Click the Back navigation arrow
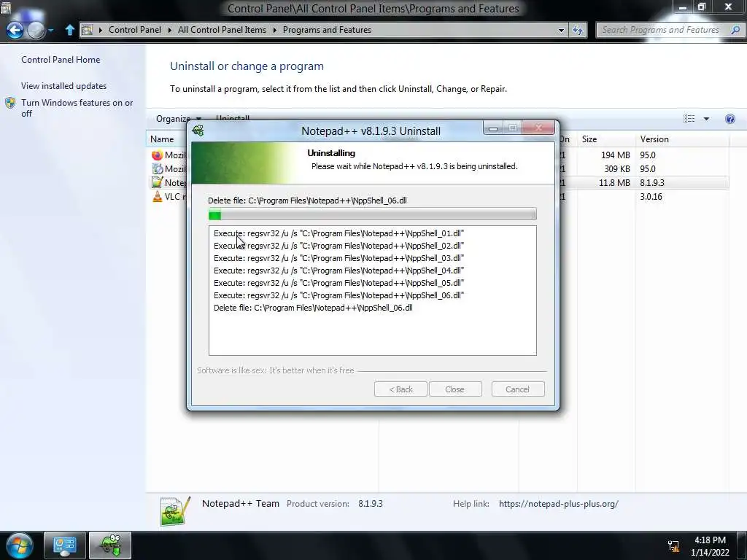747x560 pixels. pos(15,31)
